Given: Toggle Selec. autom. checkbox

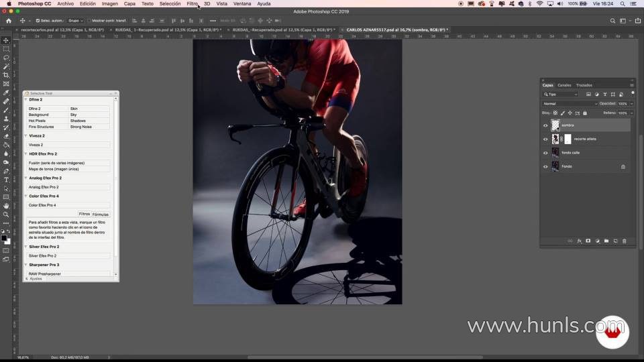Looking at the screenshot, I should pos(38,21).
